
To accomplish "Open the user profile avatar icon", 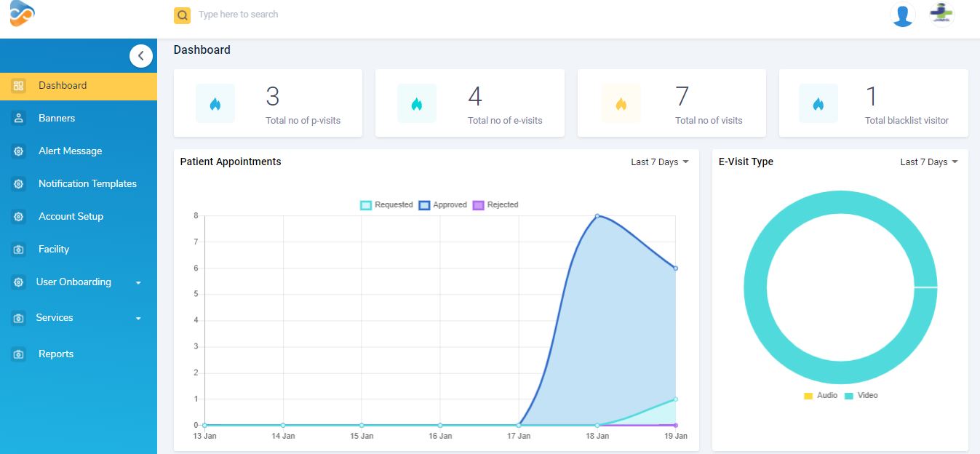I will [x=902, y=15].
